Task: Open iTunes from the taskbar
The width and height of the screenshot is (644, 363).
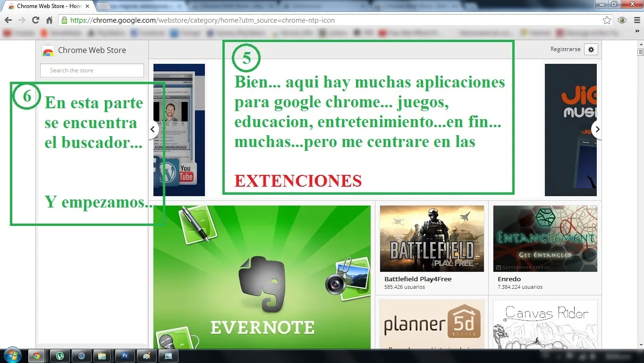Action: pyautogui.click(x=81, y=356)
